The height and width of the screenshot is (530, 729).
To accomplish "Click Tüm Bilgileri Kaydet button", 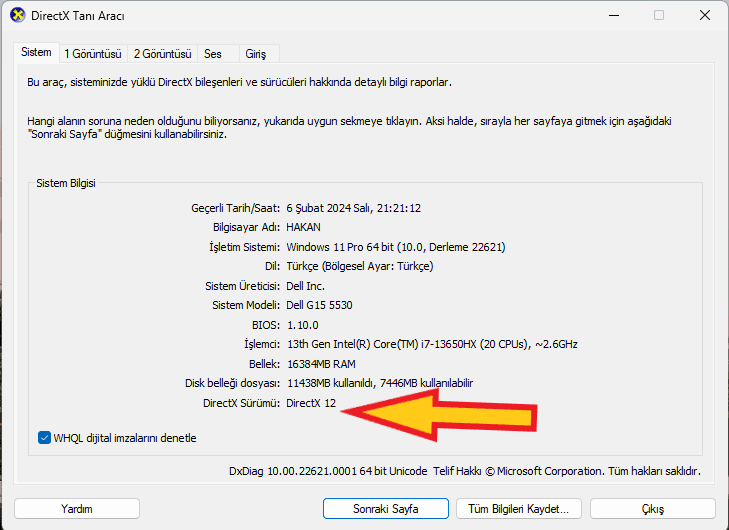I will 518,509.
